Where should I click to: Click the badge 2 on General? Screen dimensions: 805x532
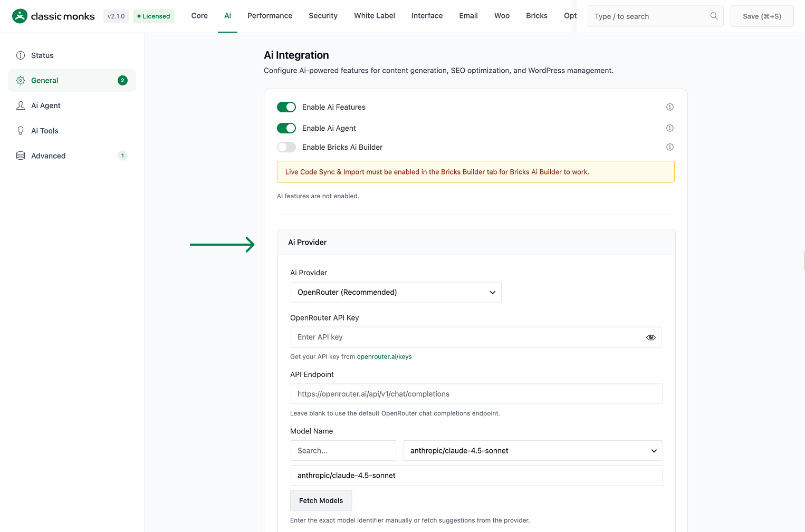coord(122,81)
